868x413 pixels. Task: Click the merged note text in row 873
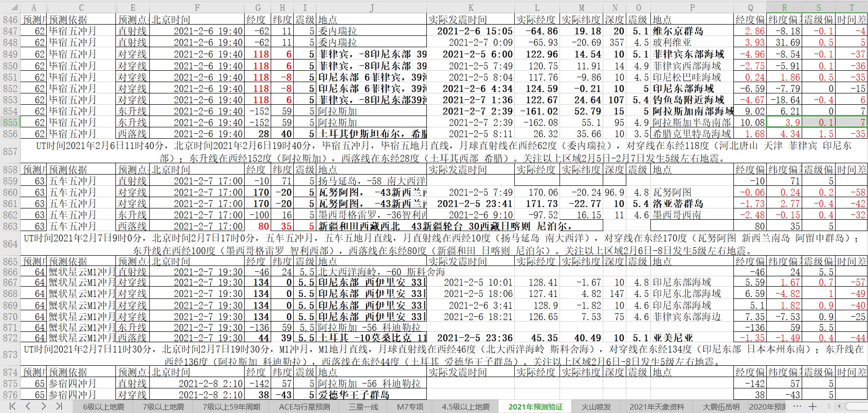pyautogui.click(x=444, y=355)
